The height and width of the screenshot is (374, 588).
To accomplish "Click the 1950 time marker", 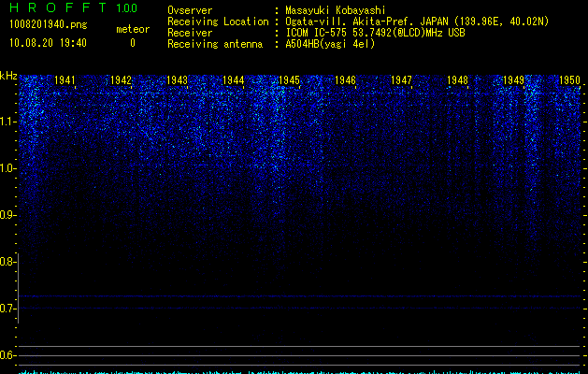I will coord(569,80).
